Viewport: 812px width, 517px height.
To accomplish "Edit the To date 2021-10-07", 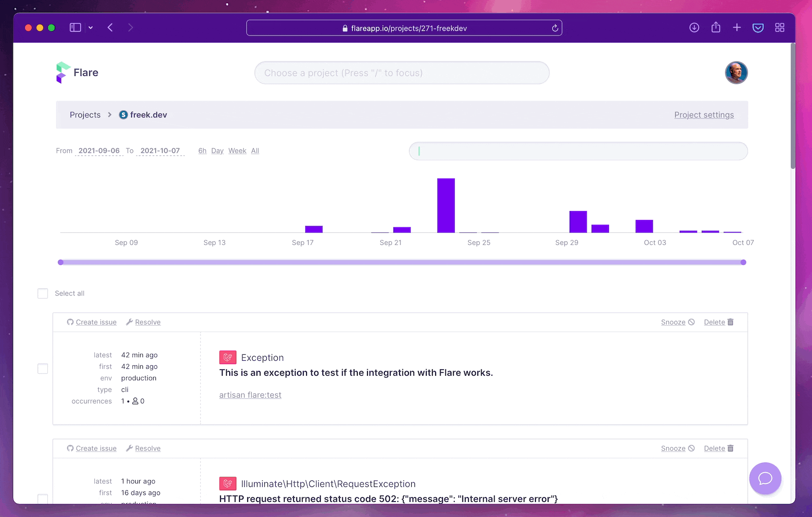I will (160, 151).
